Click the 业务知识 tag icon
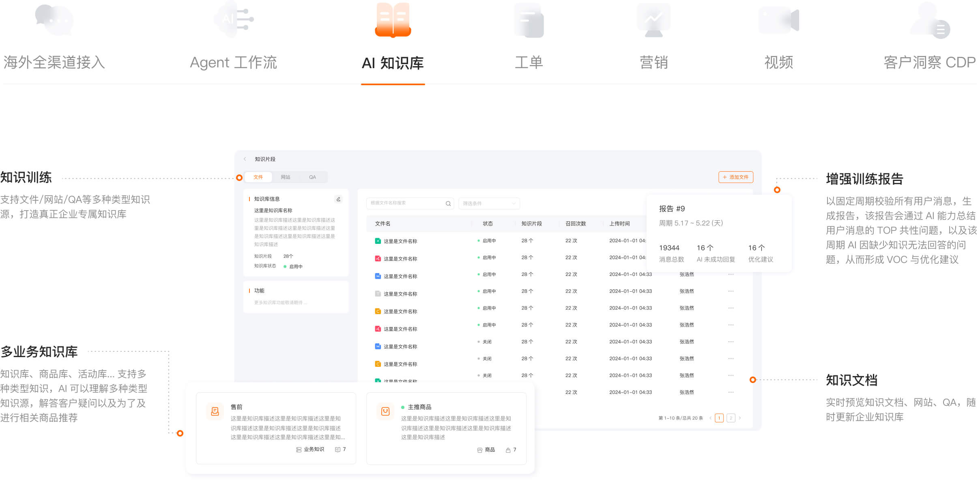This screenshot has width=980, height=482. tap(299, 450)
